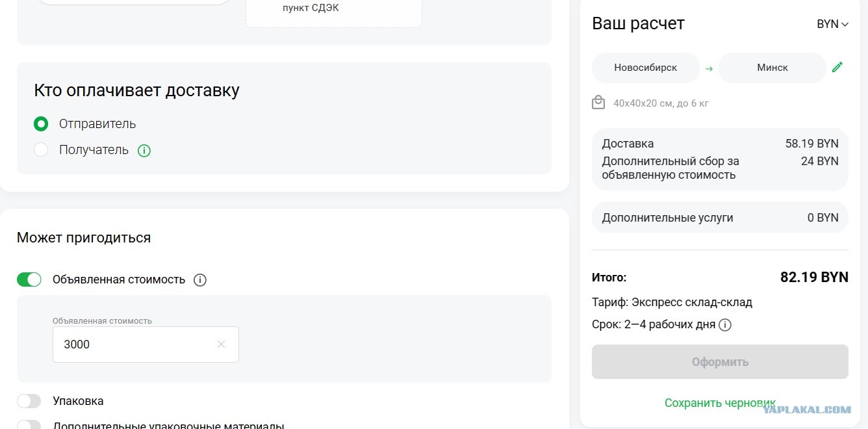Click info icon next to Получатель
The height and width of the screenshot is (429, 868).
144,150
